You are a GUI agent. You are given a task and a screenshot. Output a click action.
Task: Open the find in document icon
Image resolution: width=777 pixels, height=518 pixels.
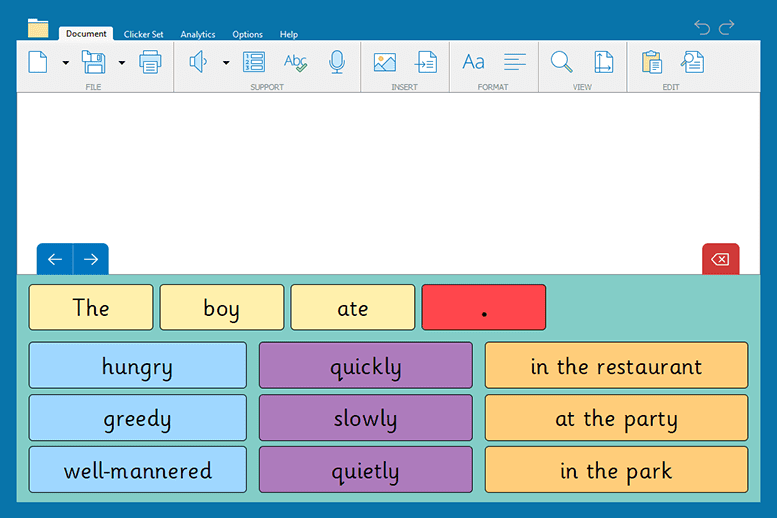click(692, 62)
